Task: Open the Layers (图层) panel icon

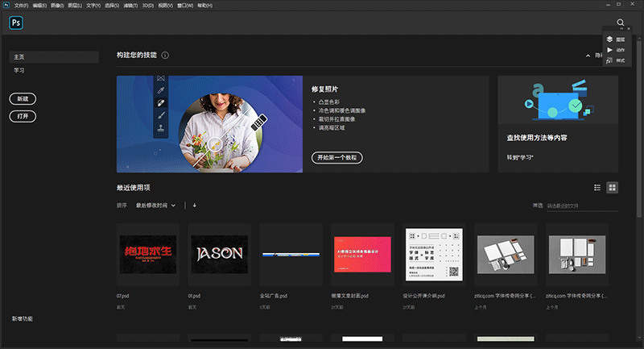Action: [609, 39]
